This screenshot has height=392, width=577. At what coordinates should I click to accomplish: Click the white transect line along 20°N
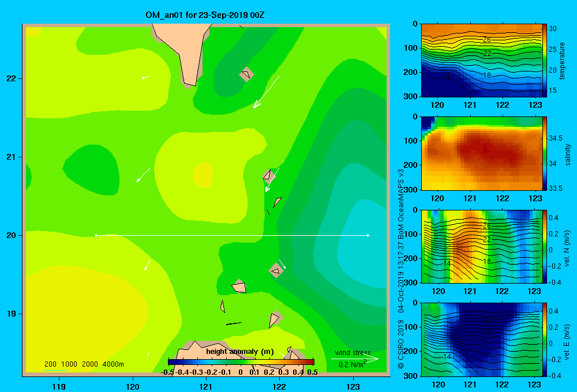click(x=232, y=235)
